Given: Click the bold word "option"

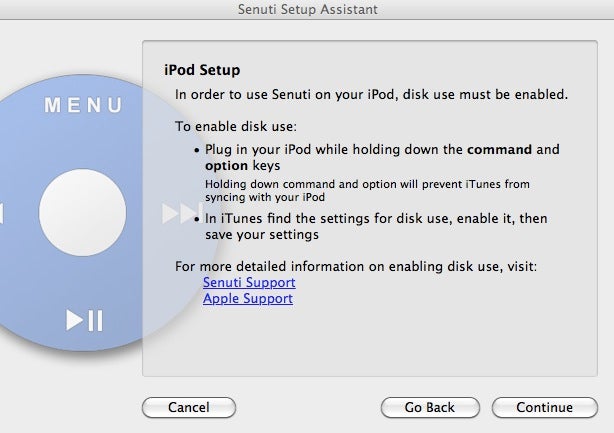Looking at the screenshot, I should tap(226, 165).
